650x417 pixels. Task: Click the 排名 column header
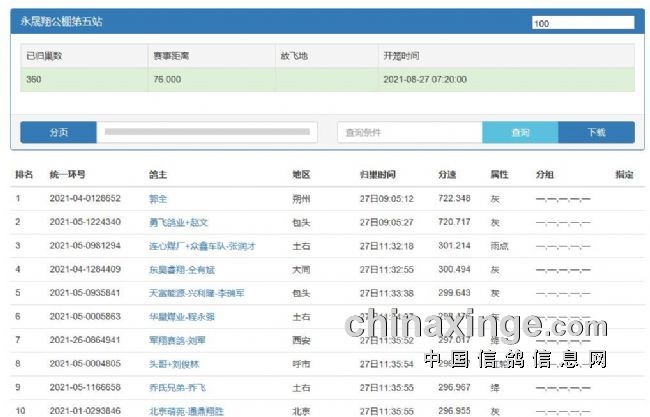(24, 174)
